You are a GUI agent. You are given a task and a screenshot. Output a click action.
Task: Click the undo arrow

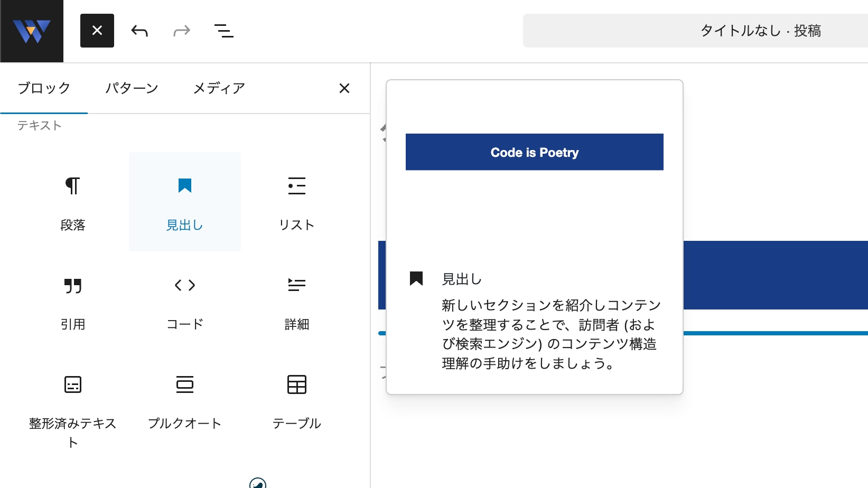(139, 30)
